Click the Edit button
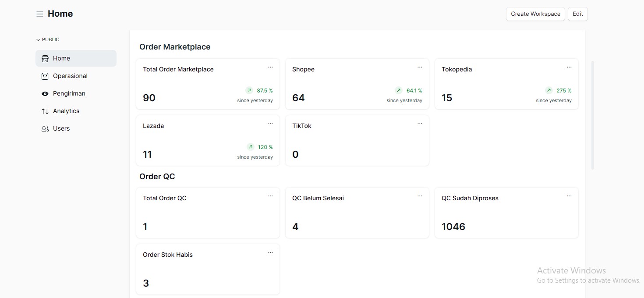644x298 pixels. tap(577, 14)
